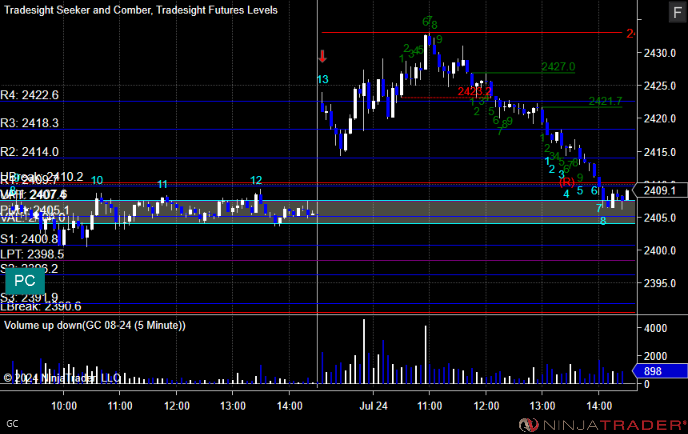The width and height of the screenshot is (688, 434).
Task: Select the R4: 2422.6 level label
Action: [29, 95]
